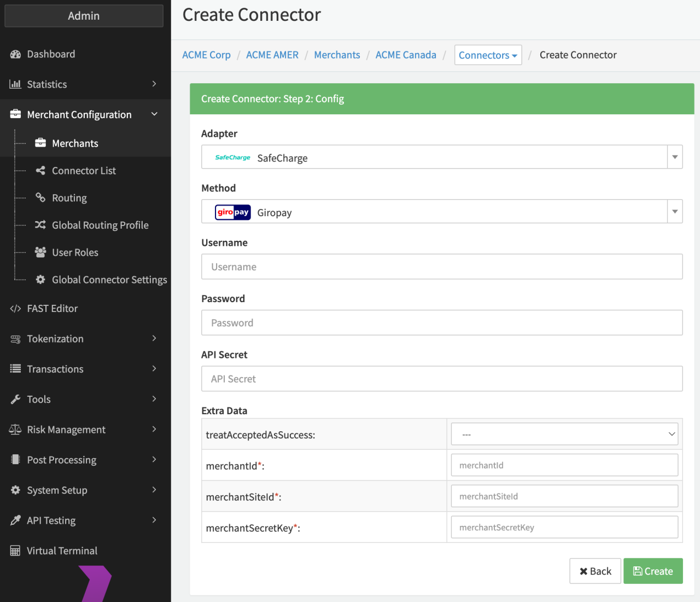Click the Global Connector Settings gear icon
Image resolution: width=700 pixels, height=602 pixels.
(x=40, y=280)
